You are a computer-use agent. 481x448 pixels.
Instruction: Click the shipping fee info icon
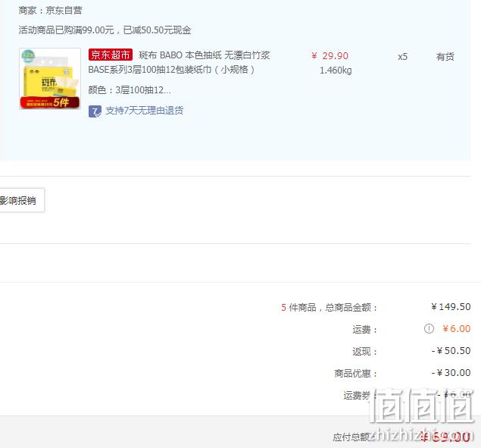429,329
